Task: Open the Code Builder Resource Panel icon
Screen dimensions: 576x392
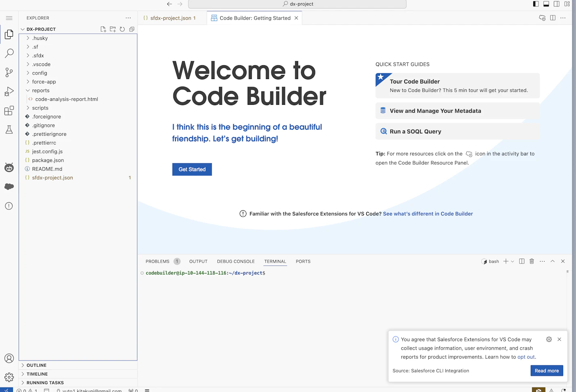Action: 542,18
